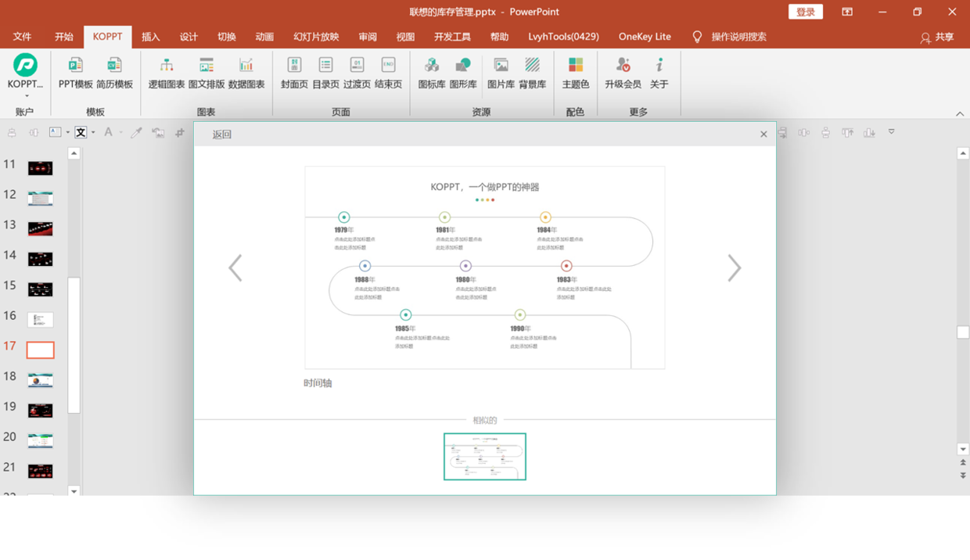Click the previous slide double-arrow button
Screen dimensions: 970x560
(963, 463)
